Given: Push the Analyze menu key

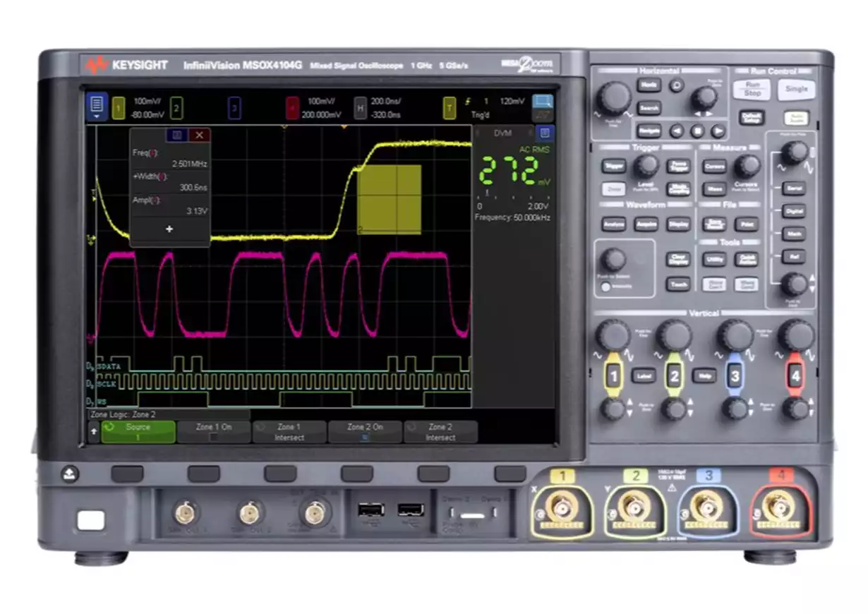Looking at the screenshot, I should [x=613, y=224].
